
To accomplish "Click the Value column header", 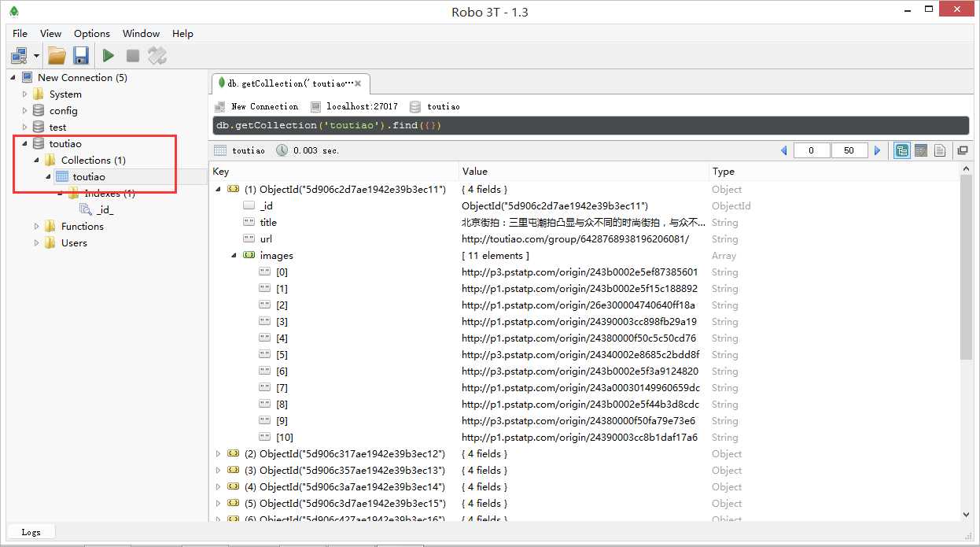I will (x=584, y=171).
